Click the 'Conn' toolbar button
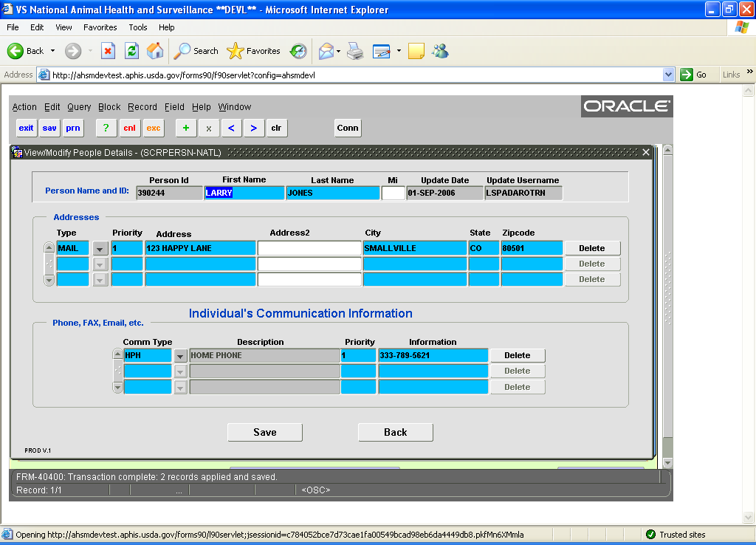 tap(348, 128)
